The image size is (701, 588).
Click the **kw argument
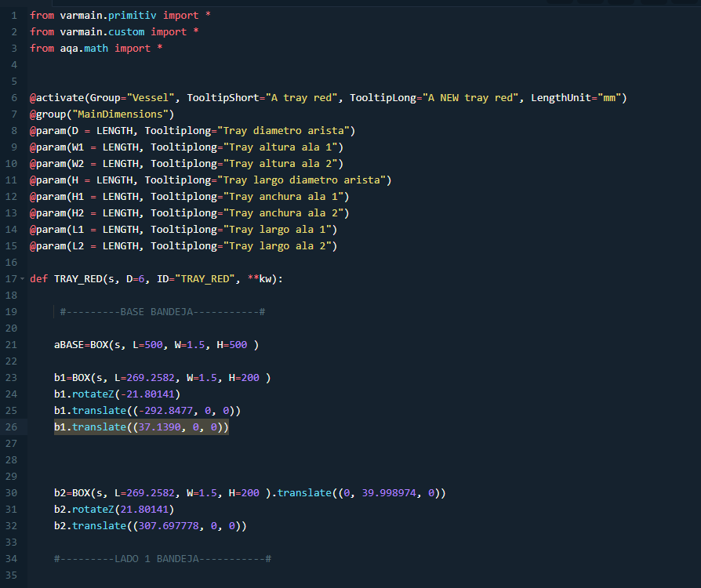coord(260,278)
